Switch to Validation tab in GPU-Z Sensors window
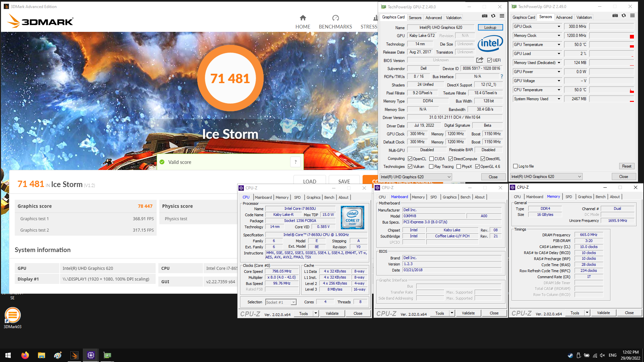Image resolution: width=644 pixels, height=362 pixels. (584, 17)
